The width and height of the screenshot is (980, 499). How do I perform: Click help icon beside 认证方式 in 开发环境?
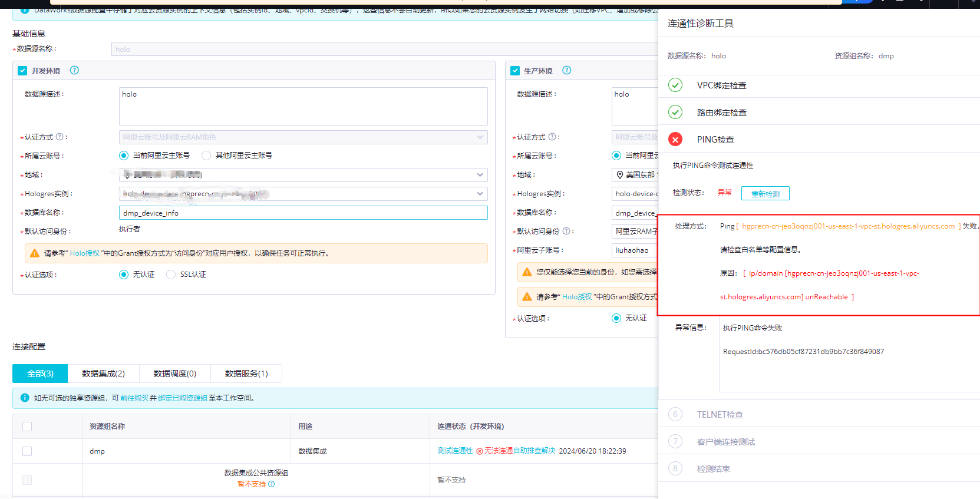click(x=60, y=137)
